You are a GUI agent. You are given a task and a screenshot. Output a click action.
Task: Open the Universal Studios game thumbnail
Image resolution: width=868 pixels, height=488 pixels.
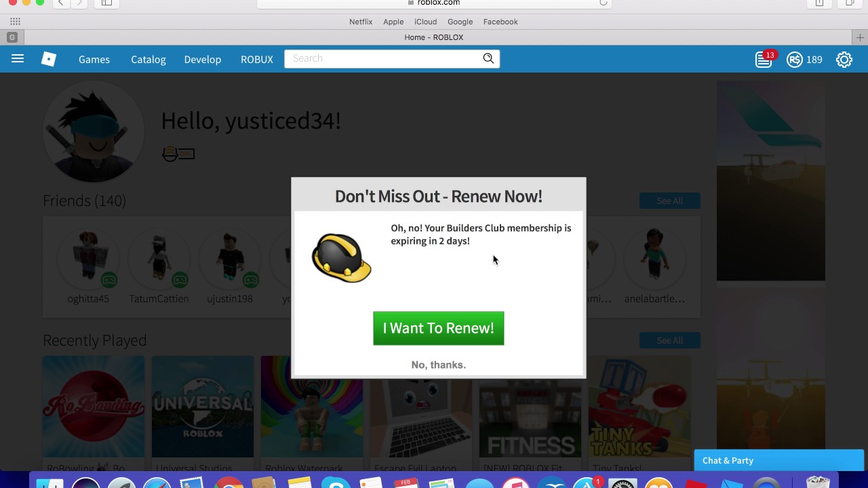coord(203,407)
